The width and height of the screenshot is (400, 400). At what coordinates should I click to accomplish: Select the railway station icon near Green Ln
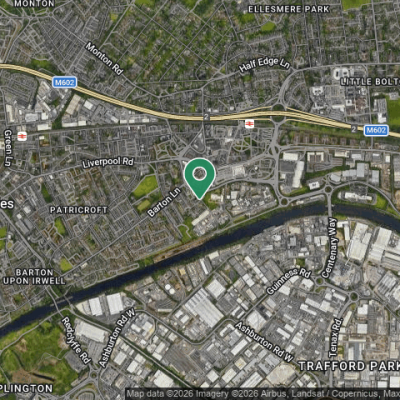pos(22,136)
